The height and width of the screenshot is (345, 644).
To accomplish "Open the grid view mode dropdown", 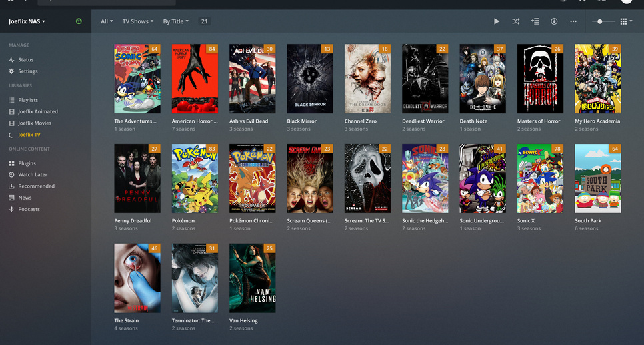I will [x=626, y=21].
